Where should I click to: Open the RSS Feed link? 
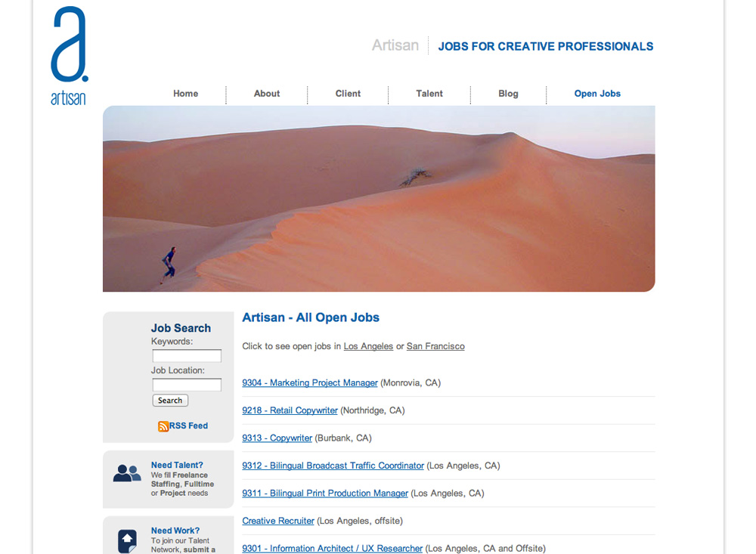188,426
